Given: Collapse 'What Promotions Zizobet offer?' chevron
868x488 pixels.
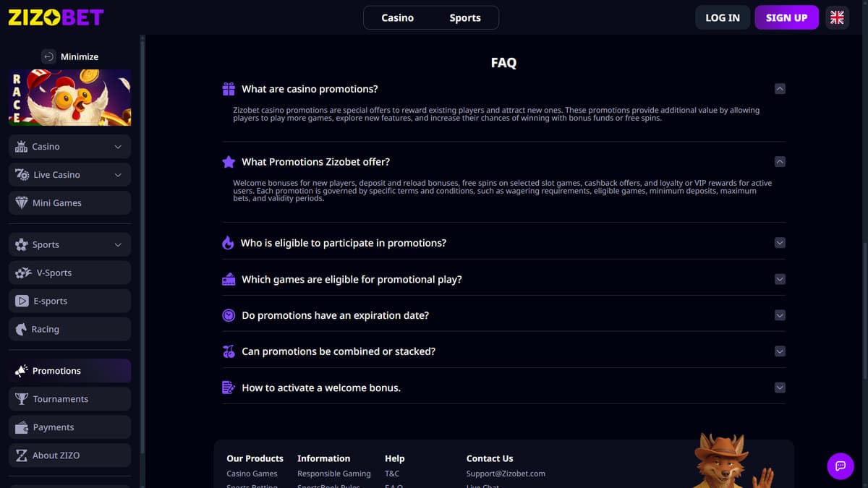Looking at the screenshot, I should point(780,162).
